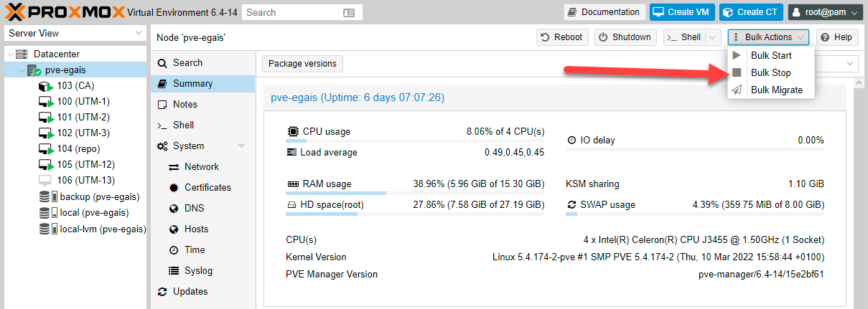Collapse the System submenu arrow
Viewport: 868px width, 309px height.
[241, 146]
